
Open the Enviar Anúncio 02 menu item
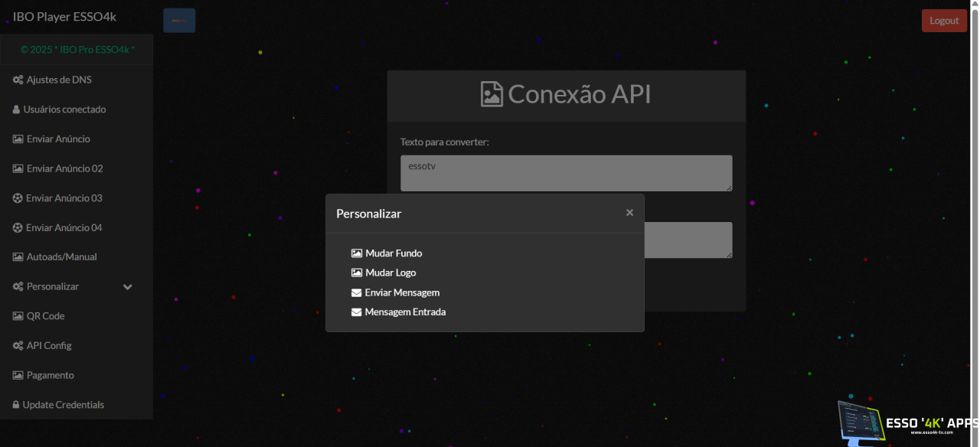click(64, 168)
